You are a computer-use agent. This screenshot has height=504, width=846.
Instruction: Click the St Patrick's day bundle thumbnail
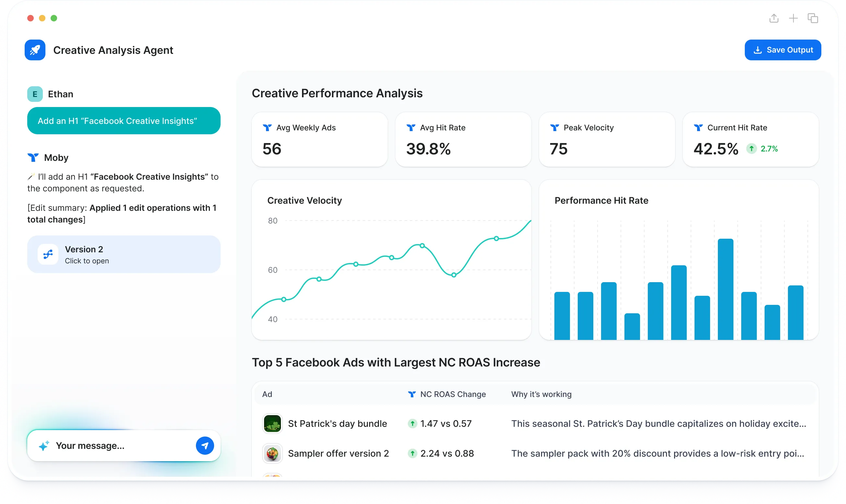point(272,424)
